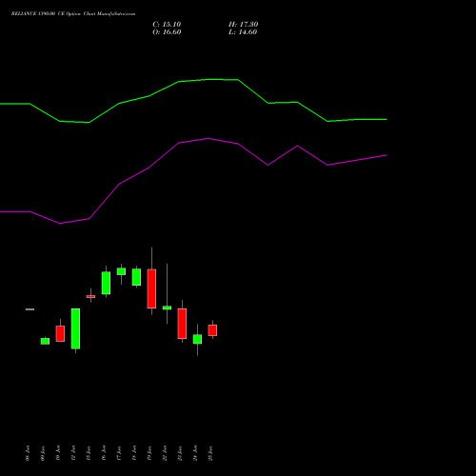Select the green candle above 24 Jun
Image resolution: width=476 pixels, height=476 pixels.
[x=197, y=339]
